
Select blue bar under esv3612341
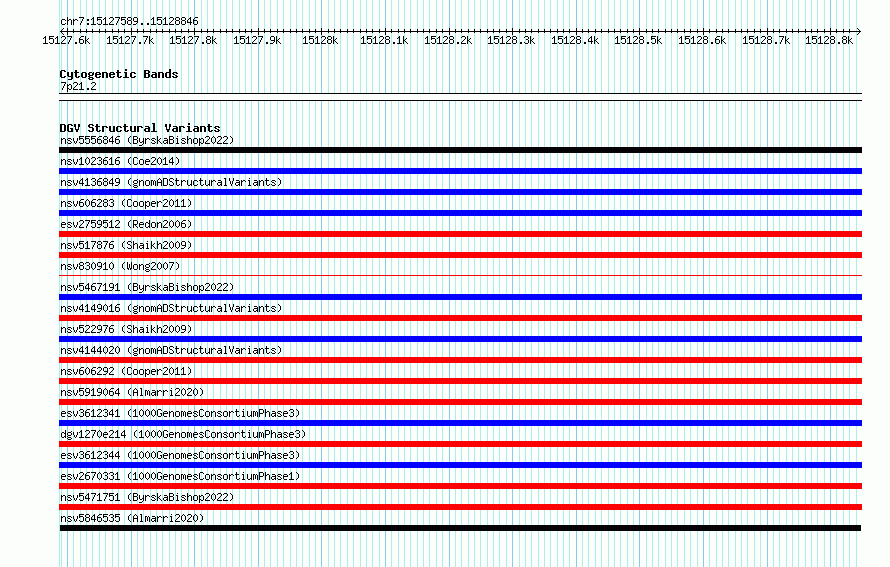(x=460, y=423)
